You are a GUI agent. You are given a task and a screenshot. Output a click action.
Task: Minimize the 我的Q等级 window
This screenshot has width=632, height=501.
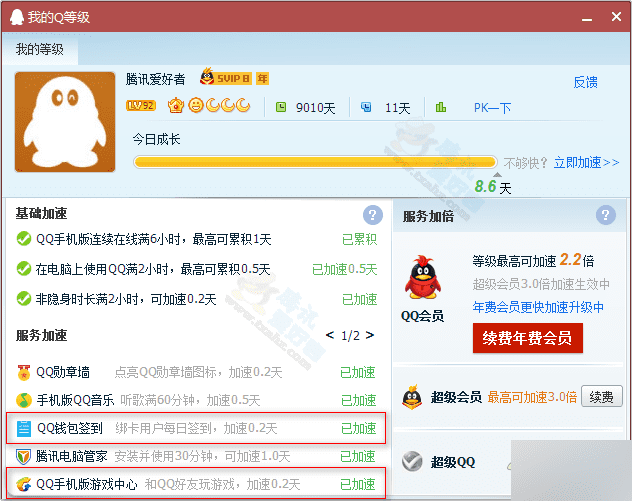coord(587,18)
